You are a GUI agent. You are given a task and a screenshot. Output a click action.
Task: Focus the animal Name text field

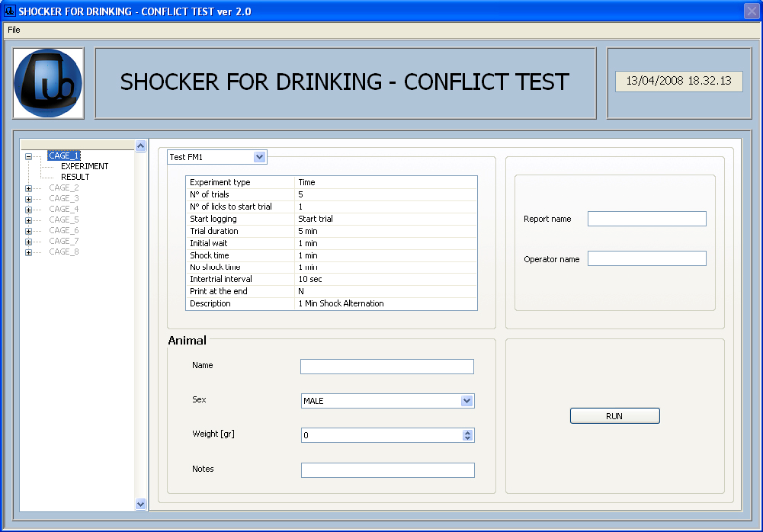386,367
